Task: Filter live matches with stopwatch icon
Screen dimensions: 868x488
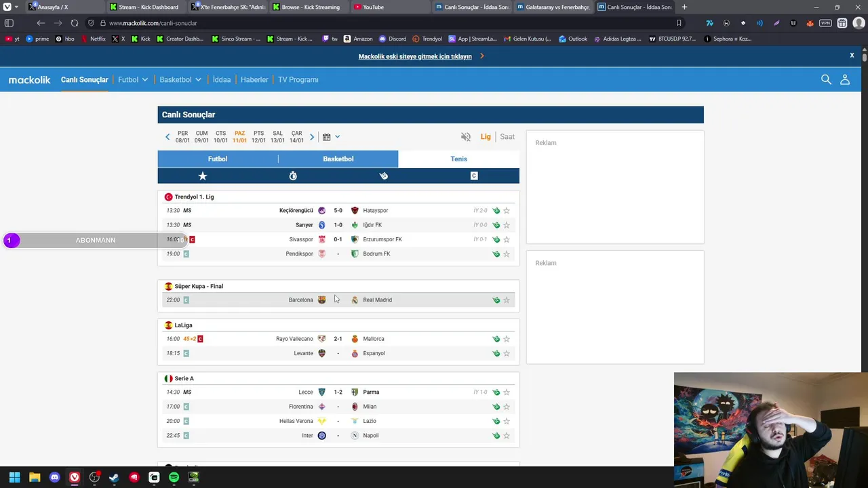Action: coord(293,176)
